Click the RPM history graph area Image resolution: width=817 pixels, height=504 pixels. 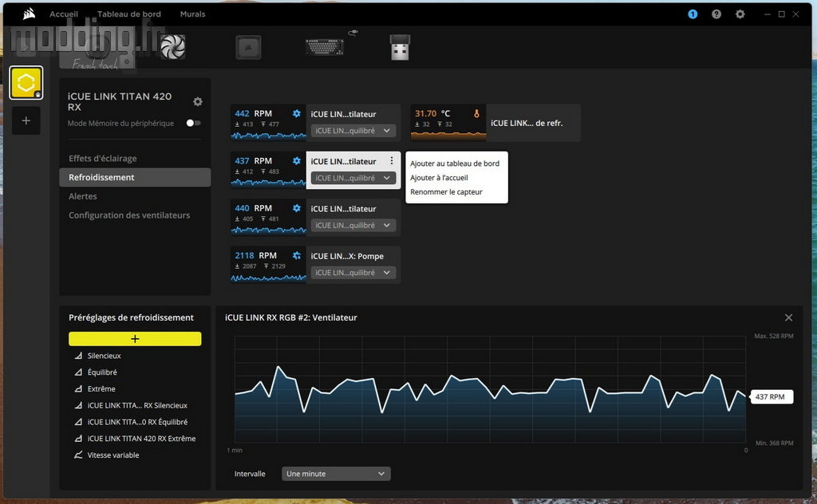pyautogui.click(x=491, y=389)
